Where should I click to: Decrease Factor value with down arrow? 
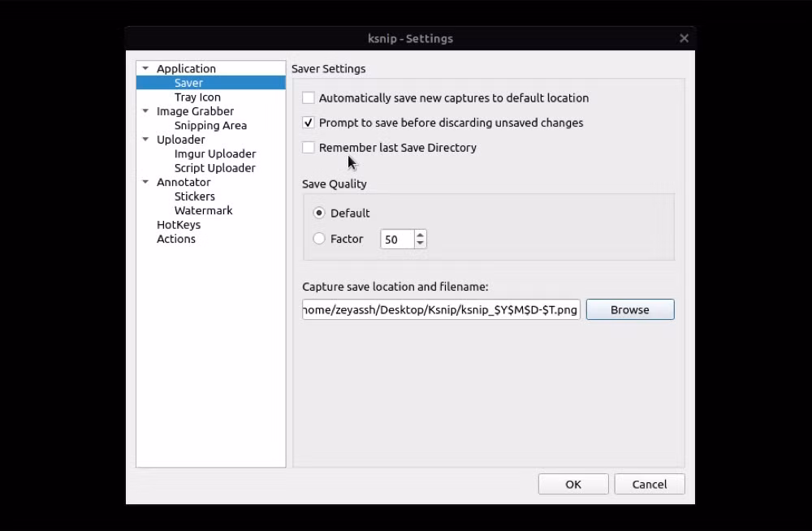[420, 243]
